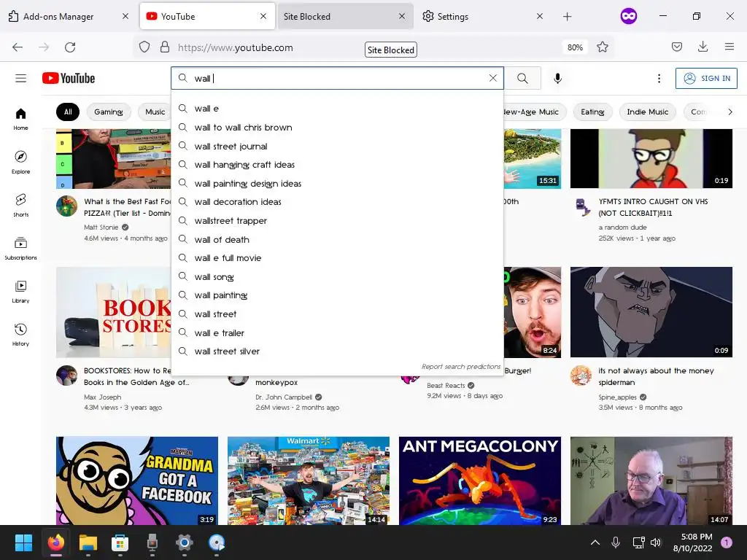Reset zoom via 80% badge

575,47
